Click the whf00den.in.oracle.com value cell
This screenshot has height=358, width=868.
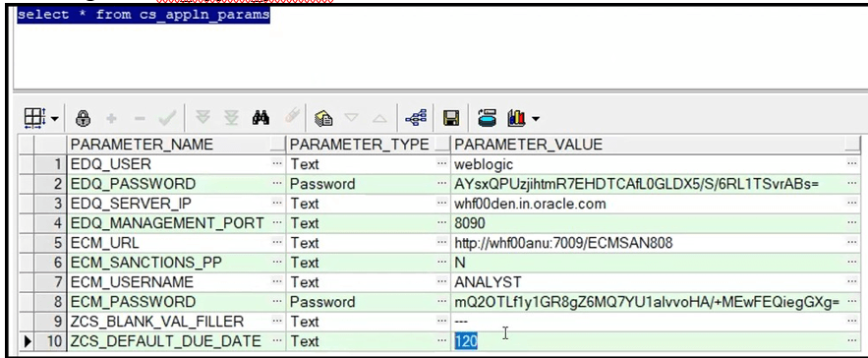click(x=656, y=204)
